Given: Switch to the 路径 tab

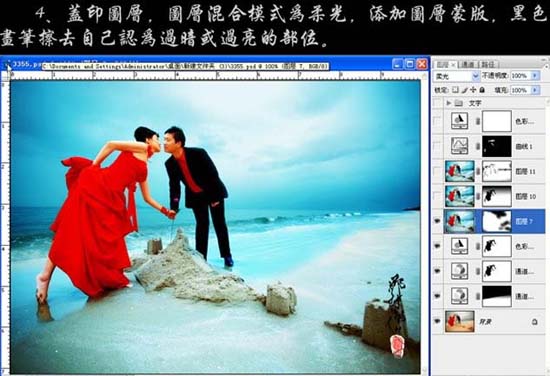Looking at the screenshot, I should click(x=488, y=65).
